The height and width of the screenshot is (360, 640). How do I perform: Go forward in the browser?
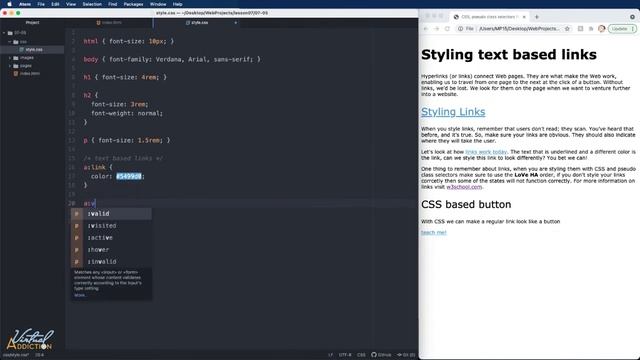[436, 29]
